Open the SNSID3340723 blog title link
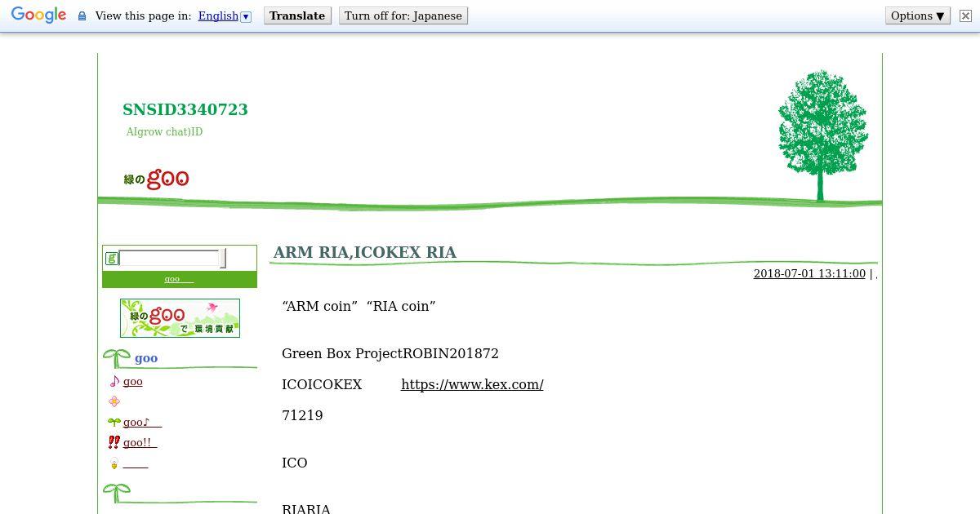 pos(185,109)
